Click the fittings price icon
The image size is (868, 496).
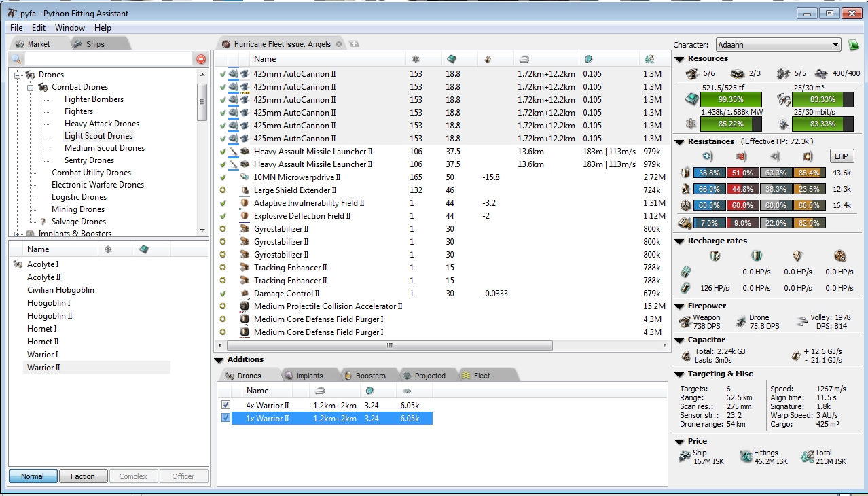pos(746,457)
